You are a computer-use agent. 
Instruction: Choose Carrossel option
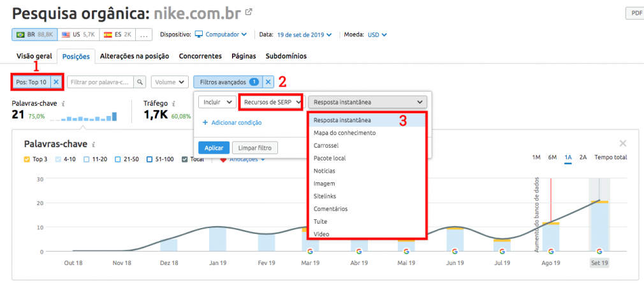click(x=367, y=146)
